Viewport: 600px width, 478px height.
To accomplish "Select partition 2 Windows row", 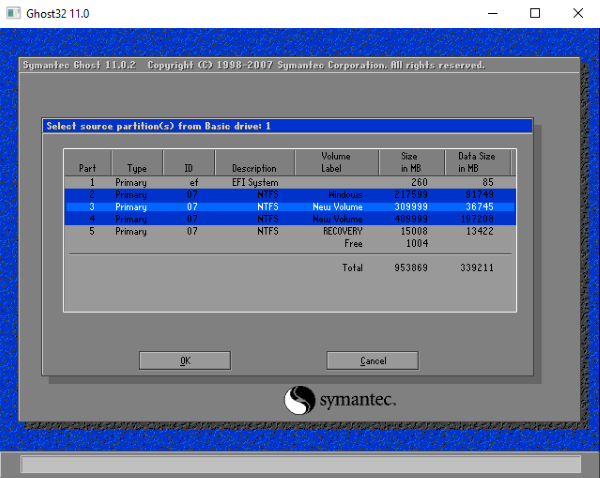I will pyautogui.click(x=290, y=195).
